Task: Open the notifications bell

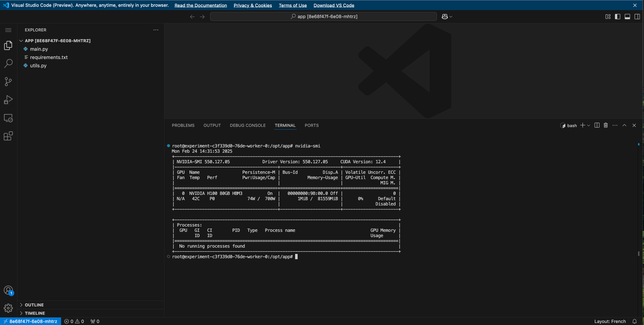Action: [634, 321]
